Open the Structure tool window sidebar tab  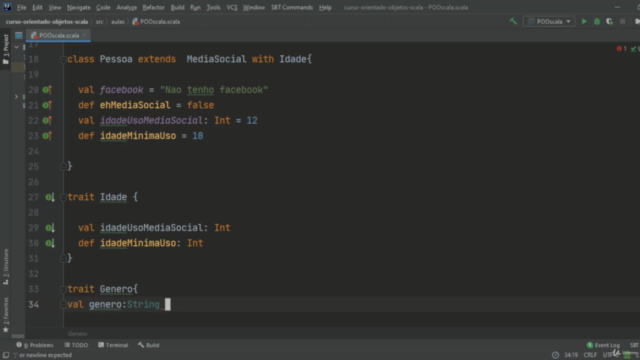[x=6, y=267]
